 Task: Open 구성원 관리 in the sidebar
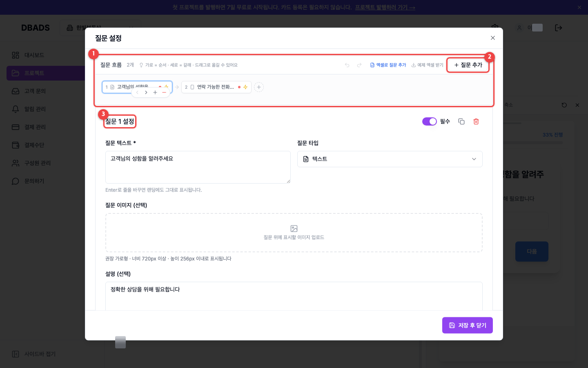pos(45,163)
